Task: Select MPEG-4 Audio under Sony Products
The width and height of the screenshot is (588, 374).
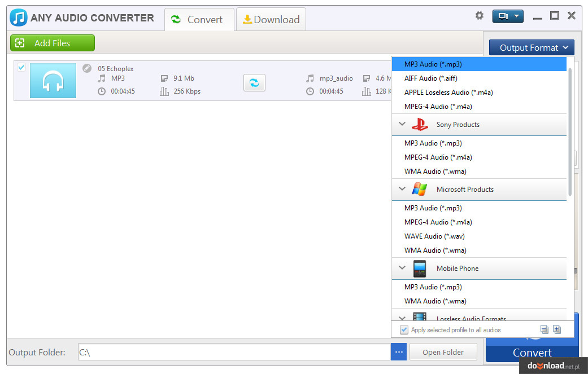Action: tap(479, 157)
